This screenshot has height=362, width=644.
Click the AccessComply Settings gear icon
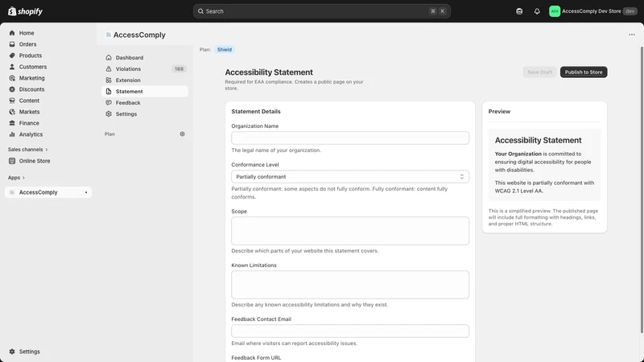coord(109,114)
